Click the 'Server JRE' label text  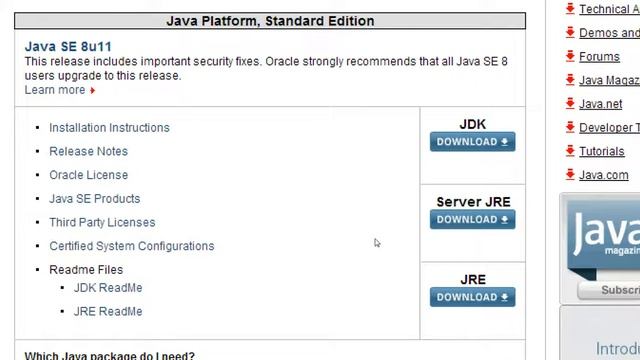pos(473,202)
